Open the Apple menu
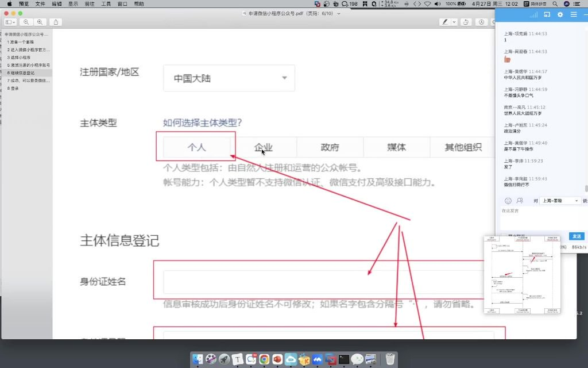The width and height of the screenshot is (588, 368). click(x=9, y=4)
